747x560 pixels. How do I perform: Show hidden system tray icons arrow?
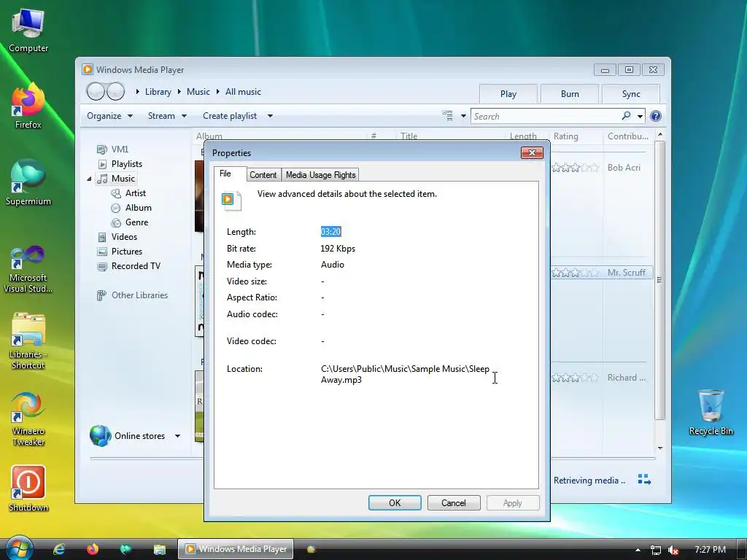click(x=638, y=550)
